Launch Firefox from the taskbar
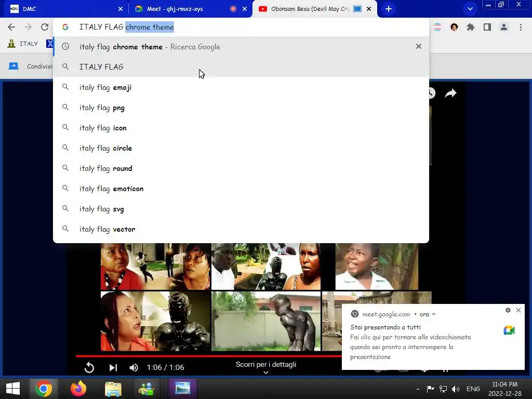The height and width of the screenshot is (399, 532). click(x=78, y=389)
